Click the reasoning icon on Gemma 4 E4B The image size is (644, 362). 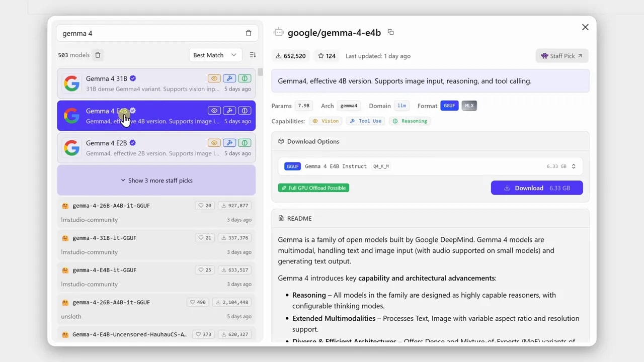[245, 111]
